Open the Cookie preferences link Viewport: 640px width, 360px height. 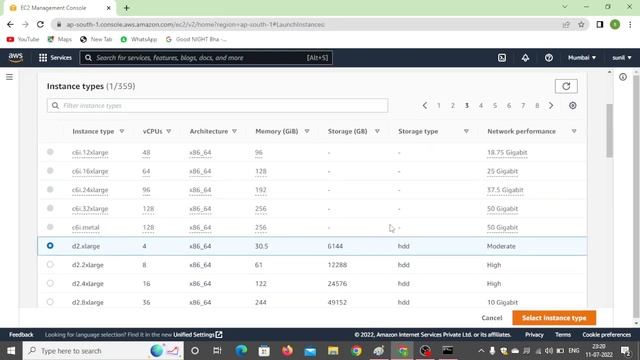tap(607, 335)
